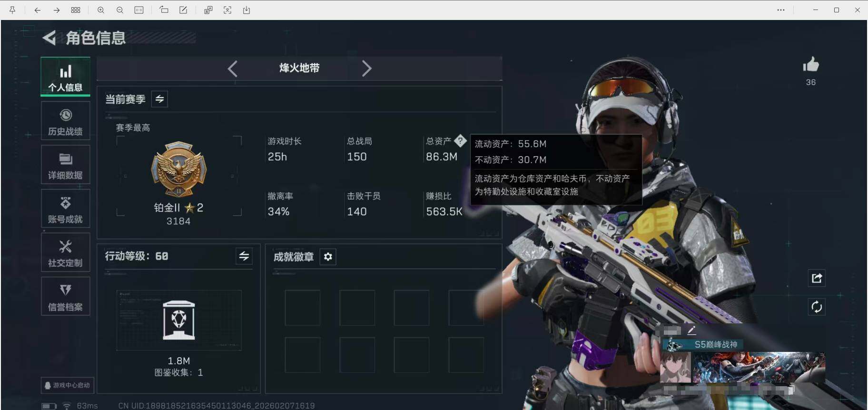
Task: Share the character profile
Action: click(x=817, y=278)
